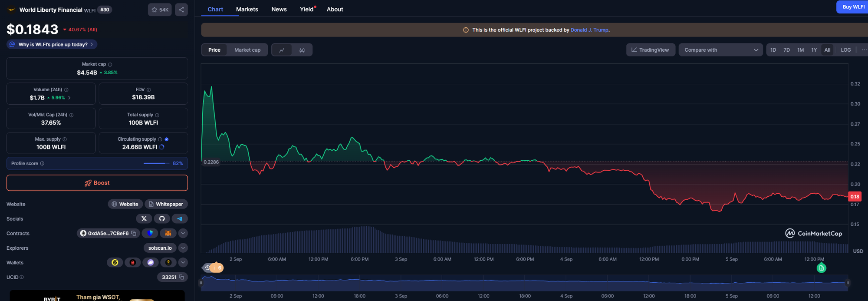Expand the Wallets list chevron
Screen dimensions: 868x301
[x=183, y=263]
